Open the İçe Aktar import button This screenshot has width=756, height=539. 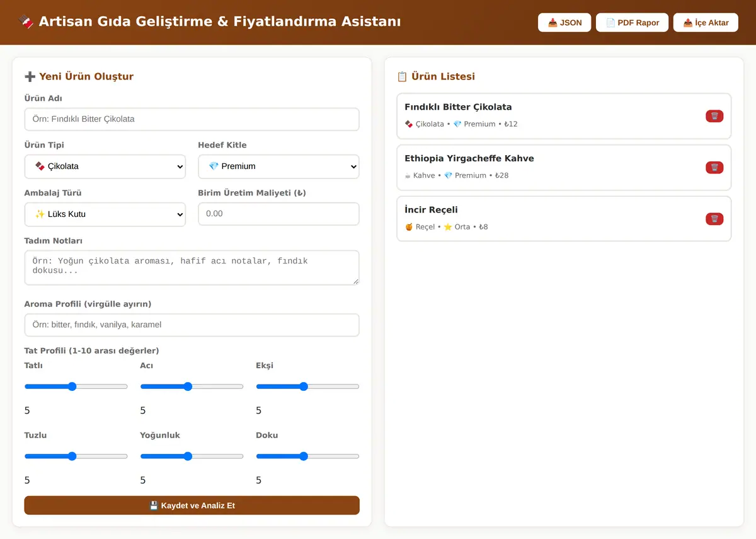[x=706, y=23]
